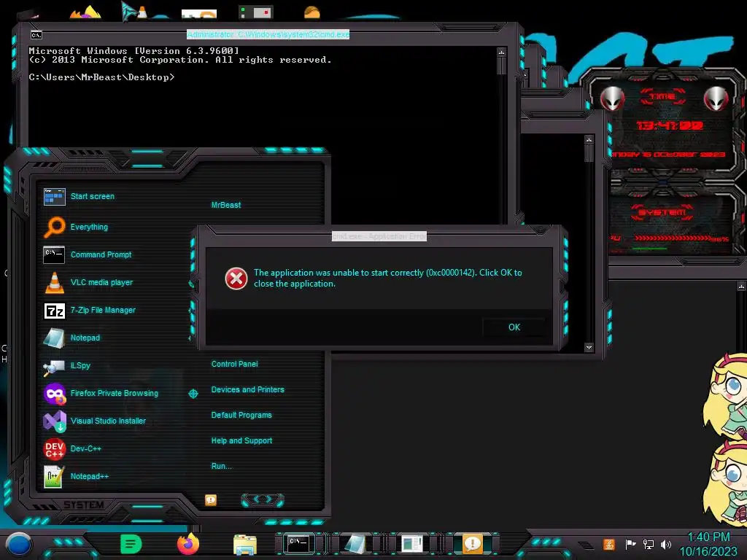The image size is (747, 560).
Task: Switch to the Notepad taskbar button
Action: point(355,544)
